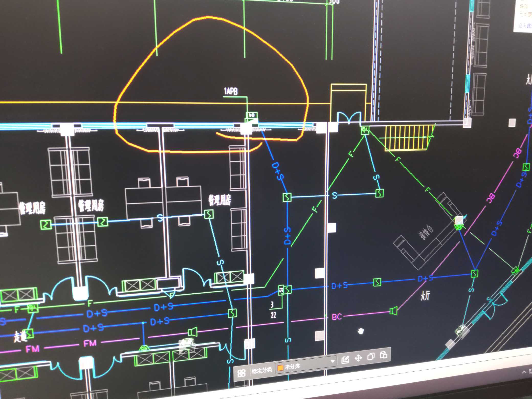Select the SI module symbol above number 3
Viewport: 532px width, 399px height.
281,290
